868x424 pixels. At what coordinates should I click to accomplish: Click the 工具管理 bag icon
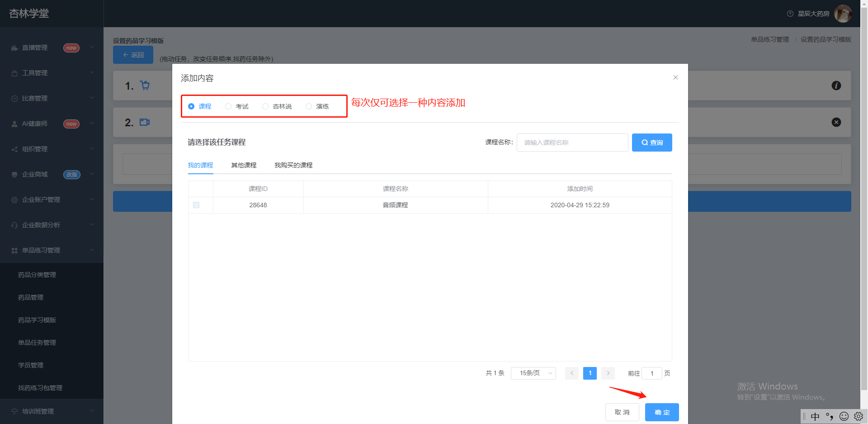[14, 73]
